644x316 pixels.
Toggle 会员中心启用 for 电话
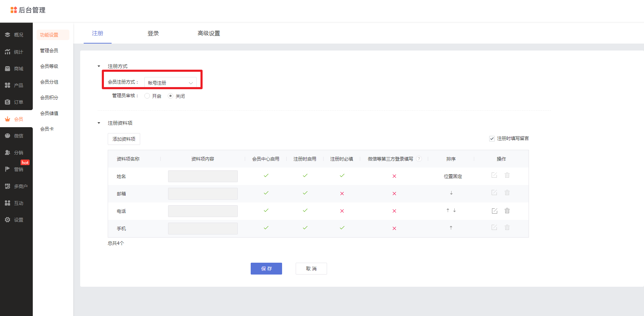pyautogui.click(x=266, y=210)
